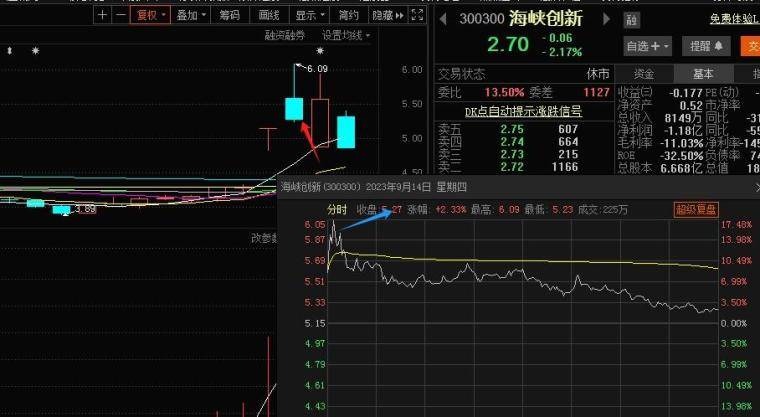The image size is (760, 417).
Task: Click the 总收入 8149万 value
Action: click(683, 118)
